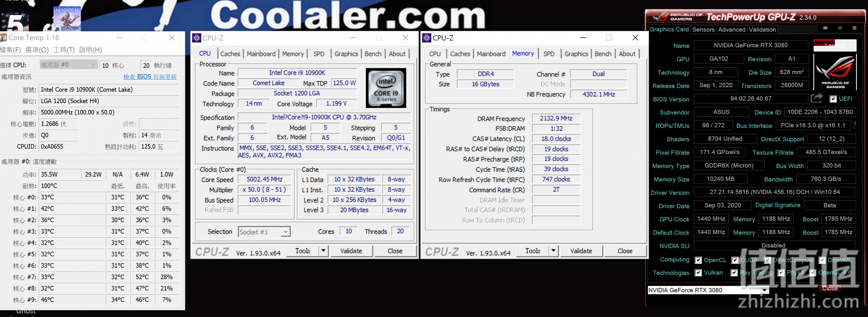Click Validate in the right CPU-Z window
Viewport: 868px width, 317px height.
pyautogui.click(x=581, y=251)
